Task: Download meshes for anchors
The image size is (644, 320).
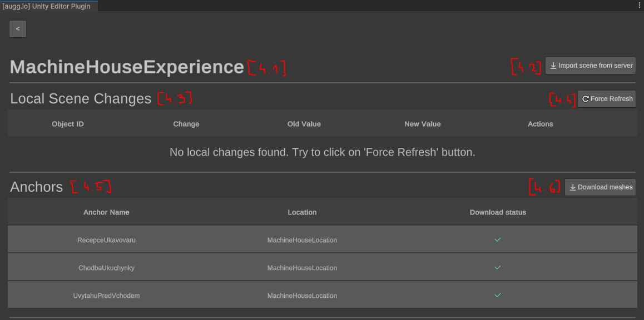Action: click(x=600, y=187)
